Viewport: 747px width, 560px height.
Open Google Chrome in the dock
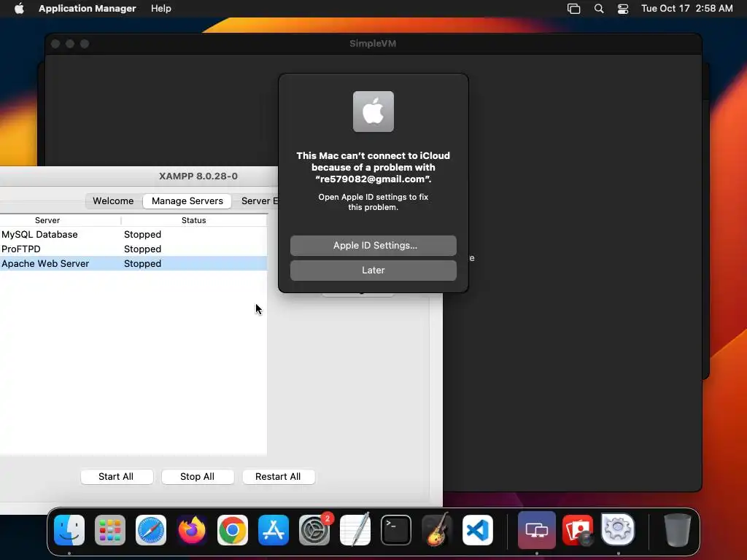233,530
